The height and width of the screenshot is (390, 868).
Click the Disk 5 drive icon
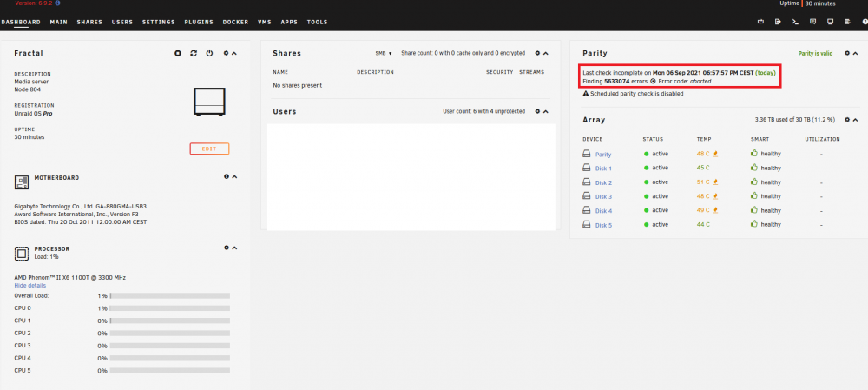pyautogui.click(x=586, y=224)
